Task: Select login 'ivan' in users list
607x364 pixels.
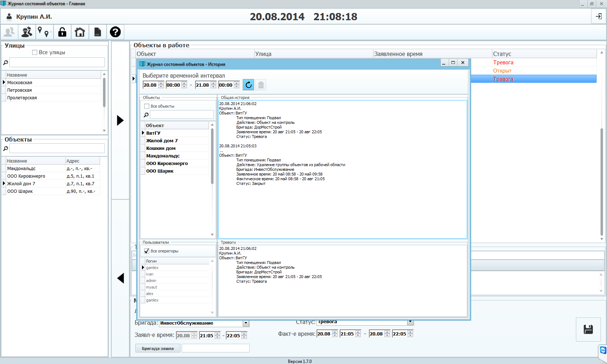Action: [177, 274]
